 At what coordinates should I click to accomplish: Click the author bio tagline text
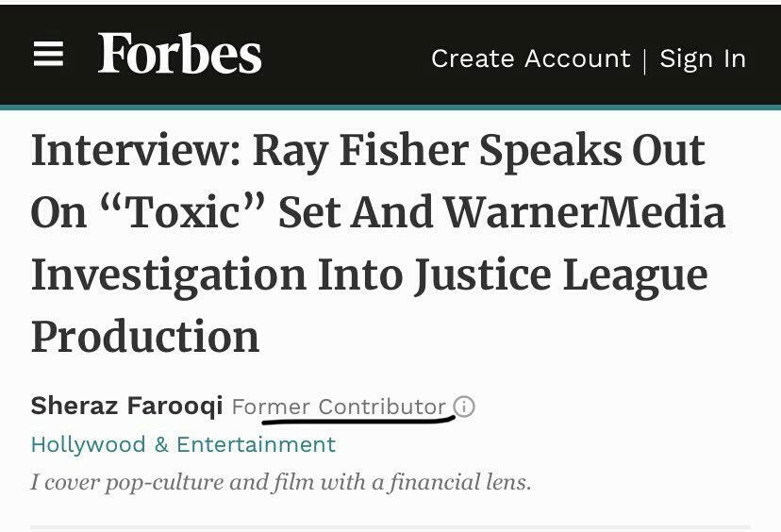280,483
